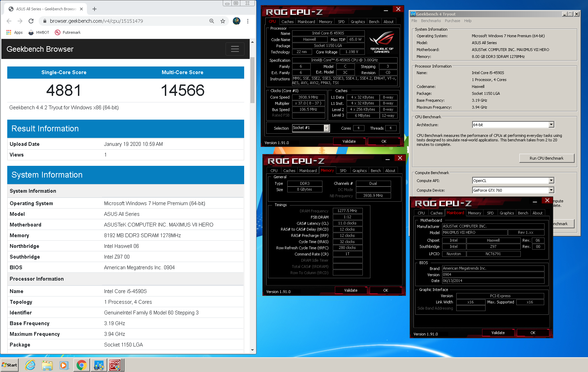Screen dimensions: 588x372
Task: Click the mainboard Model field MAXIMUS VII HERO
Action: pyautogui.click(x=475, y=232)
